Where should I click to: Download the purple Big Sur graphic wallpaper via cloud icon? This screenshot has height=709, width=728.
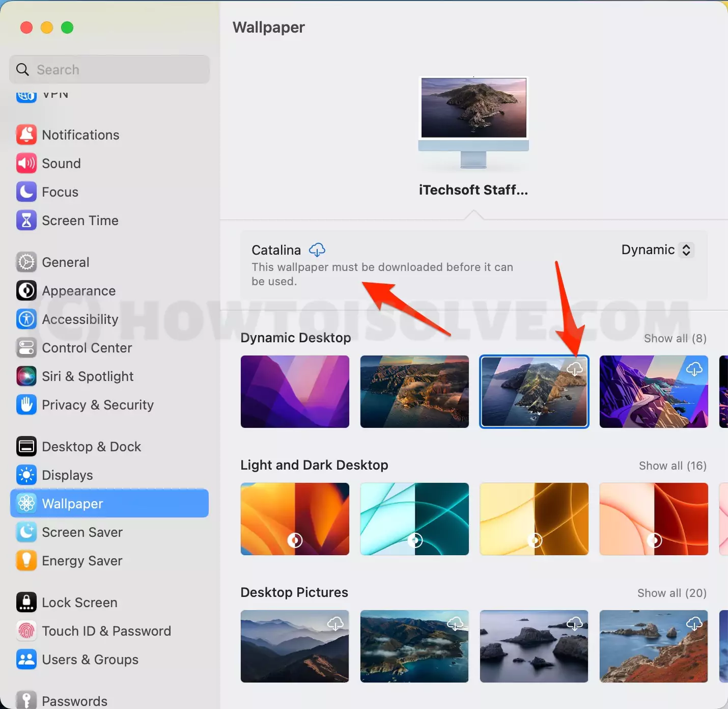click(x=694, y=369)
